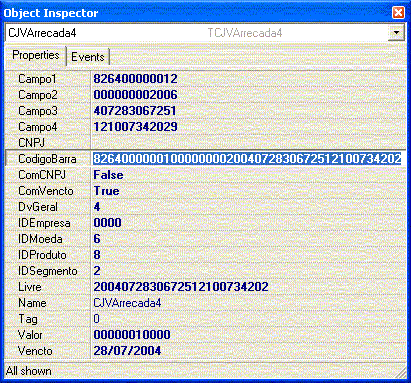The width and height of the screenshot is (411, 383).
Task: Select the Campo3 property name
Action: [38, 111]
